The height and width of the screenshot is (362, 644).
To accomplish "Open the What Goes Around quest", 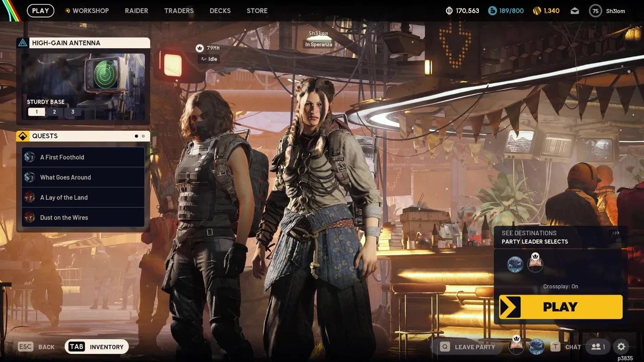I will (x=83, y=177).
